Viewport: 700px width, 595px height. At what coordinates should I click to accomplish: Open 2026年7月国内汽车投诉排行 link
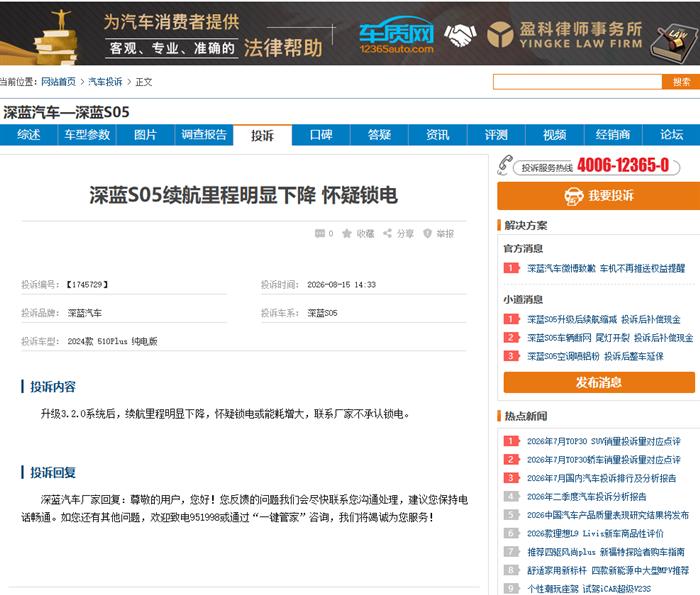click(x=601, y=478)
